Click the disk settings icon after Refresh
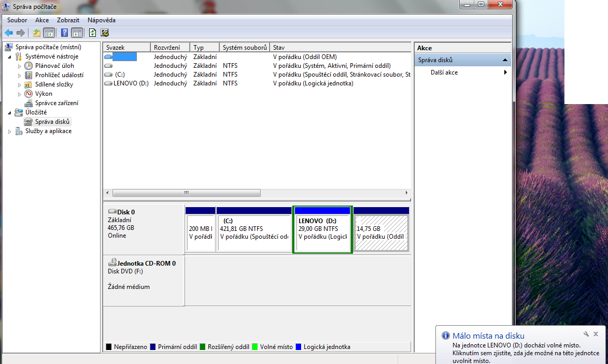This screenshot has height=364, width=608. point(105,33)
